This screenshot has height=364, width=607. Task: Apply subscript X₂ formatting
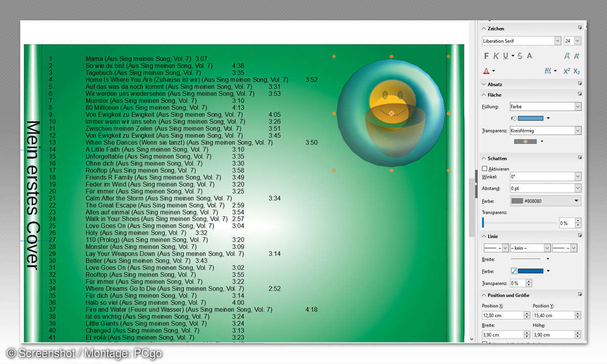click(577, 71)
